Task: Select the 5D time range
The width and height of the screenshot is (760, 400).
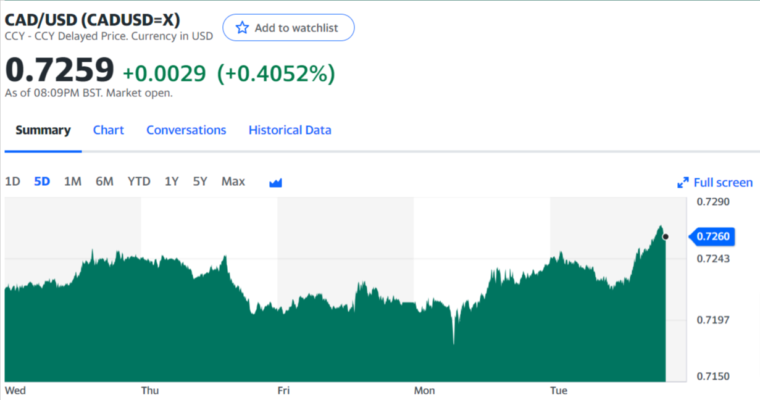Action: coord(42,182)
